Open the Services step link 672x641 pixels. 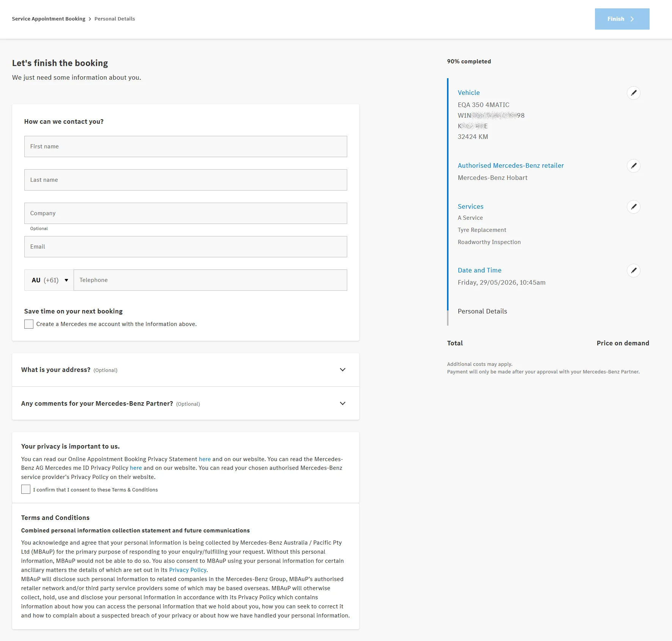click(471, 206)
